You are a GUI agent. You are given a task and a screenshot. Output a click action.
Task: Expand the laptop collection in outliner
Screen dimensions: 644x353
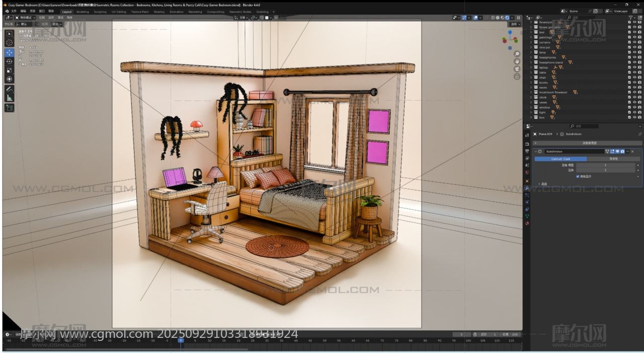[531, 67]
